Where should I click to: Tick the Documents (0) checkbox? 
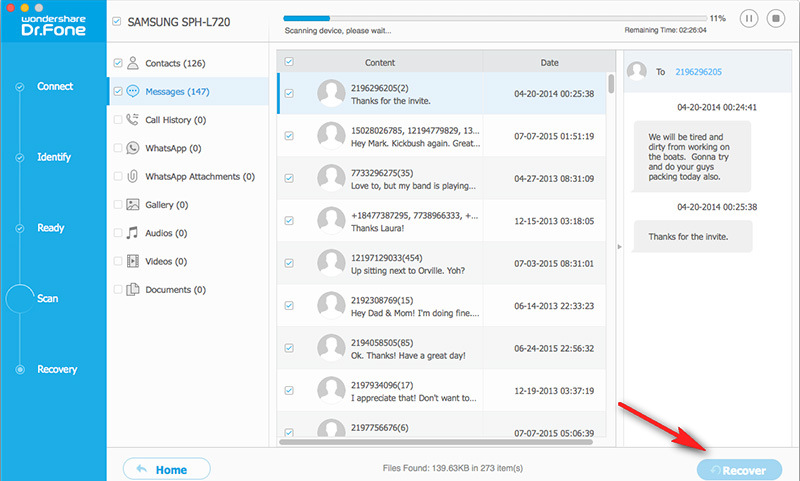[118, 289]
